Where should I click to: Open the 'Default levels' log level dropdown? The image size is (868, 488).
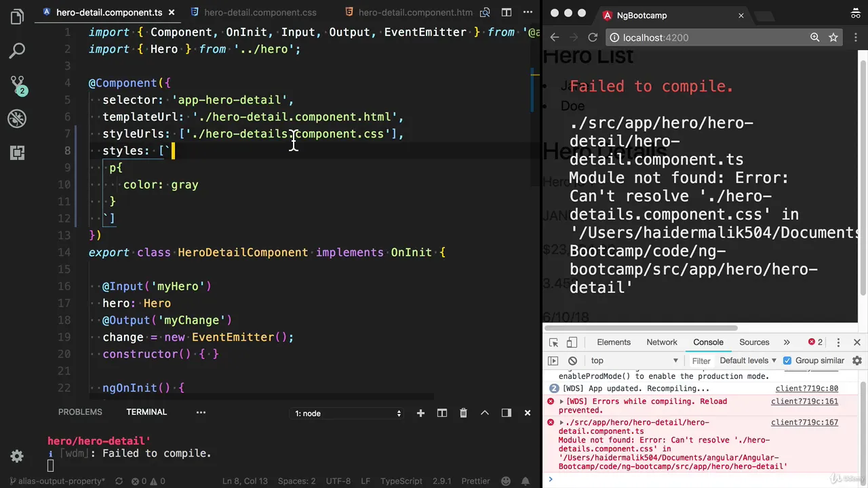tap(748, 361)
